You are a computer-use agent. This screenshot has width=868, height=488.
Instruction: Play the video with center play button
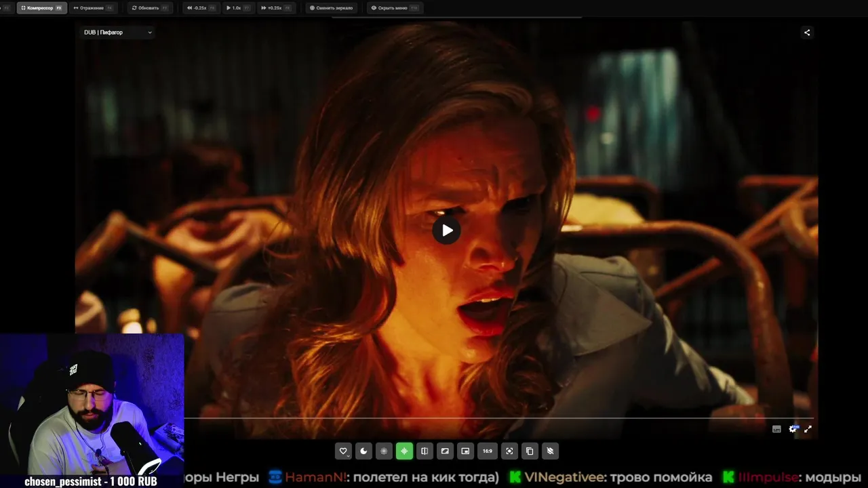pos(446,230)
